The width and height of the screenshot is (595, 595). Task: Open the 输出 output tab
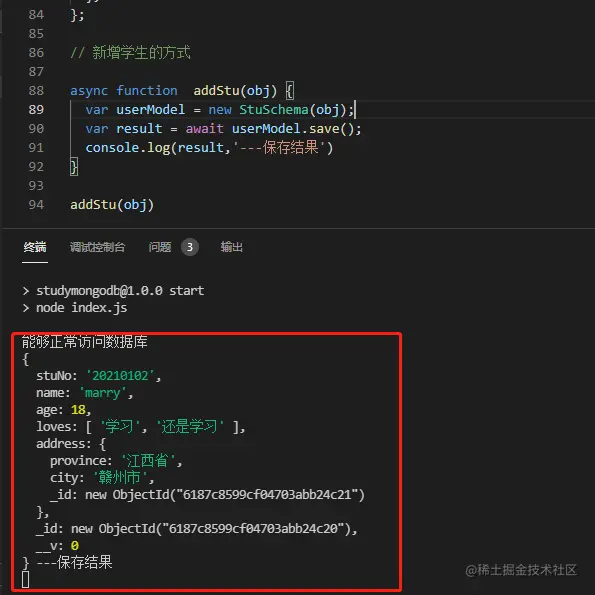pos(231,247)
